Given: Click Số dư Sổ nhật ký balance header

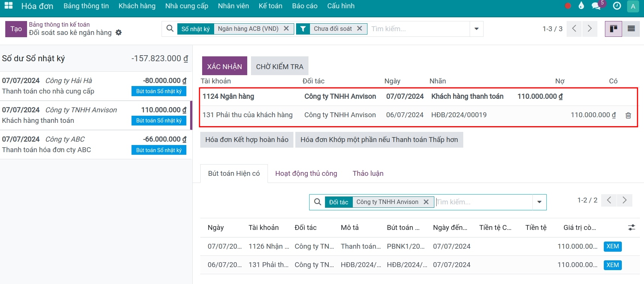Looking at the screenshot, I should (x=96, y=59).
